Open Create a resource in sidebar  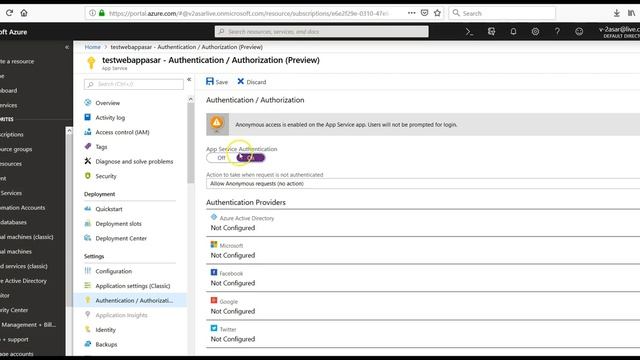click(17, 61)
